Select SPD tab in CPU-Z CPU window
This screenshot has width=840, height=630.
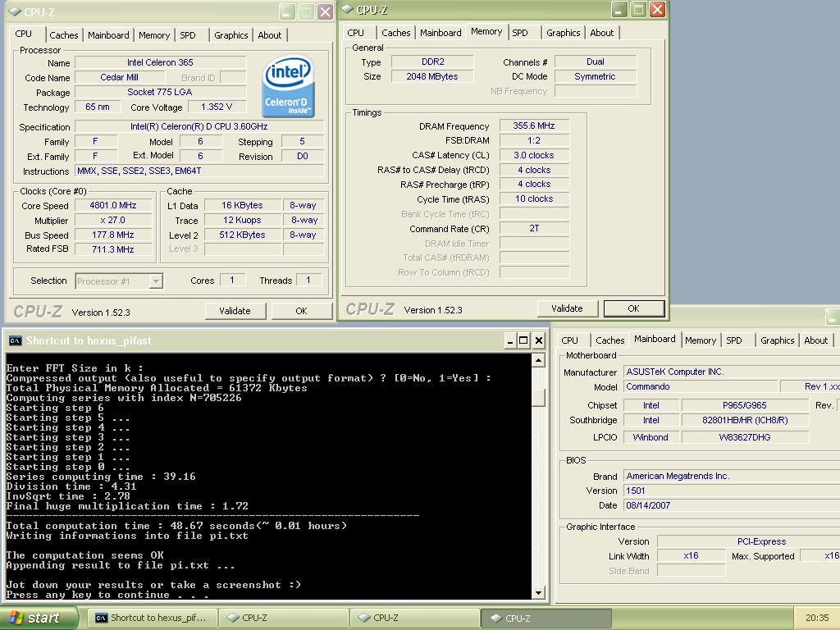tap(188, 35)
